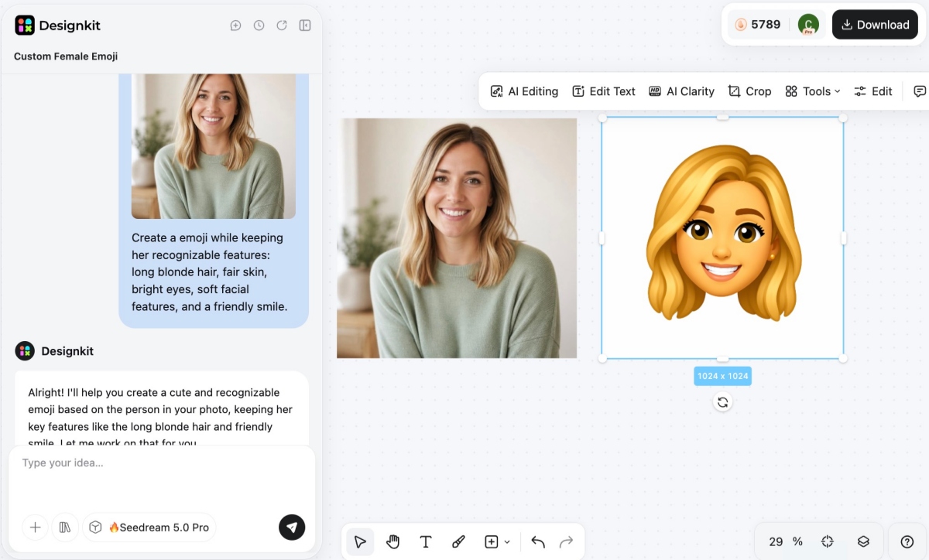Apply AI Clarity enhancement
929x560 pixels.
pyautogui.click(x=681, y=91)
